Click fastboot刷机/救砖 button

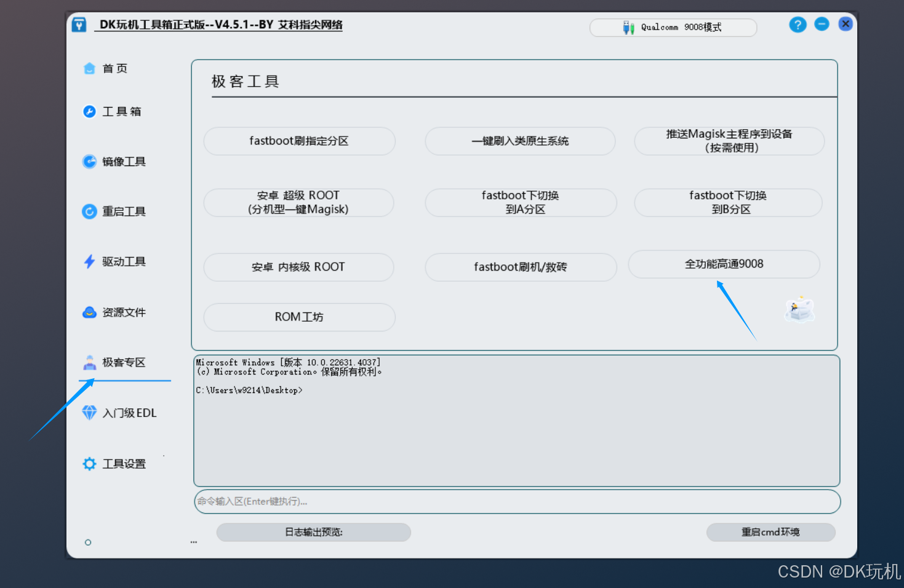pyautogui.click(x=521, y=267)
